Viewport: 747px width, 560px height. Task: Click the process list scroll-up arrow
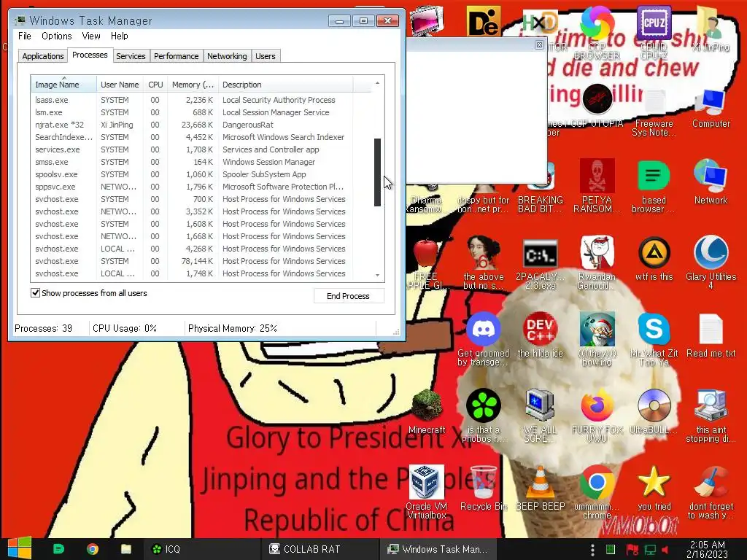click(377, 83)
